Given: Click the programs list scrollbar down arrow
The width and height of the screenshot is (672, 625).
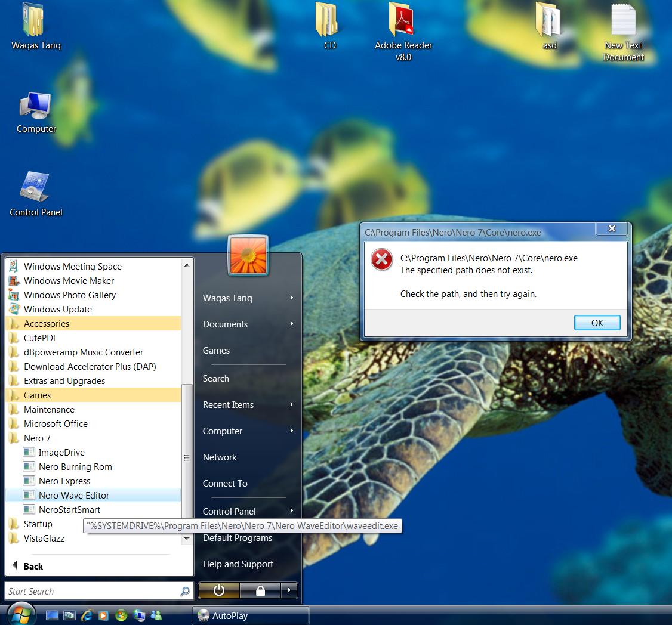Looking at the screenshot, I should 187,538.
